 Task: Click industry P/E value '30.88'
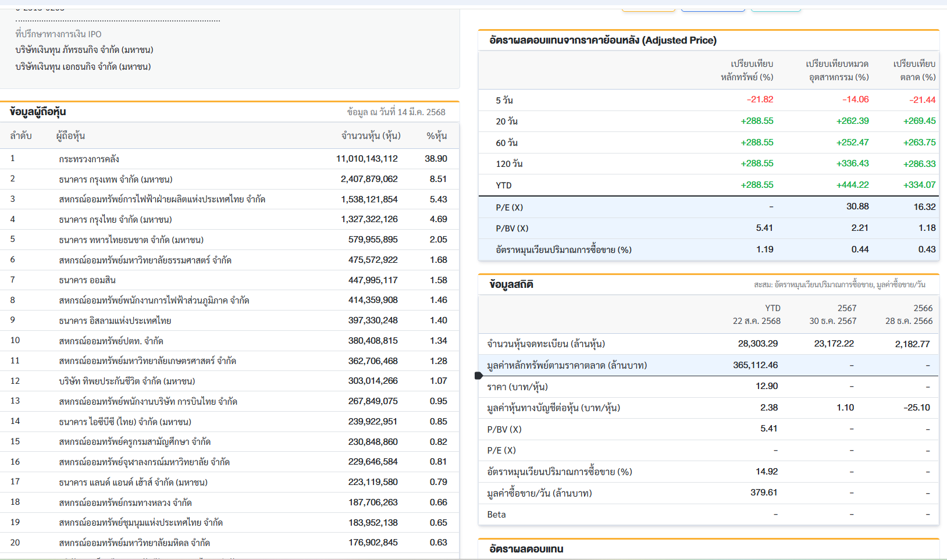857,206
